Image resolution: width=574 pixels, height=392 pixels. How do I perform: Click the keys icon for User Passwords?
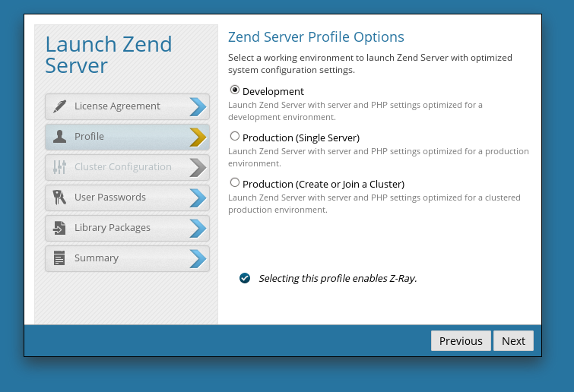click(59, 197)
